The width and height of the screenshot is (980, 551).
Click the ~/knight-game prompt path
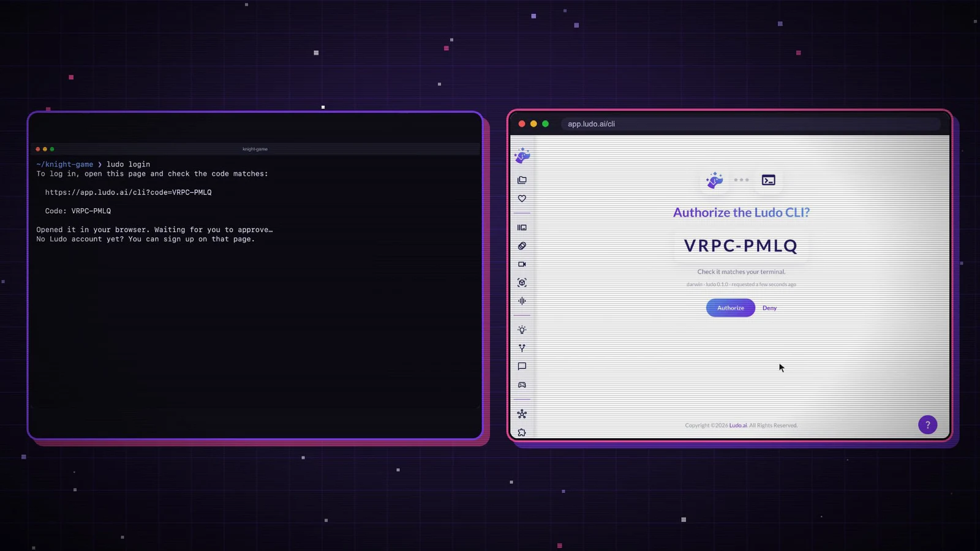pyautogui.click(x=64, y=164)
